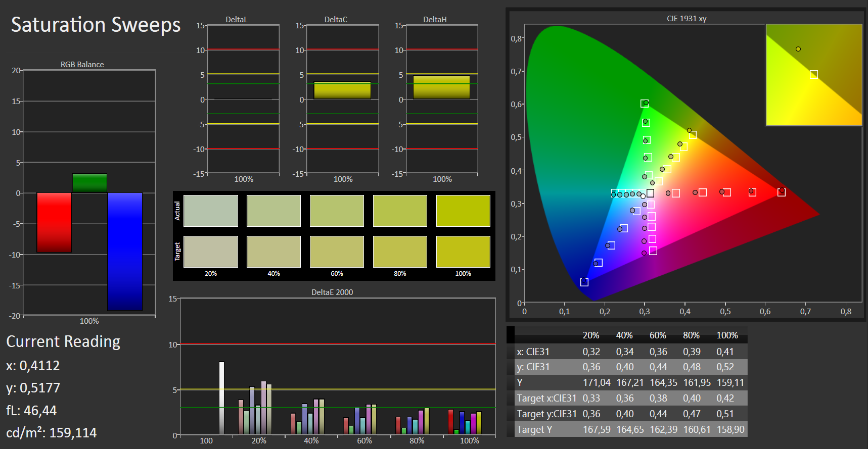Click the y: 0,5177 reading

[x=33, y=388]
